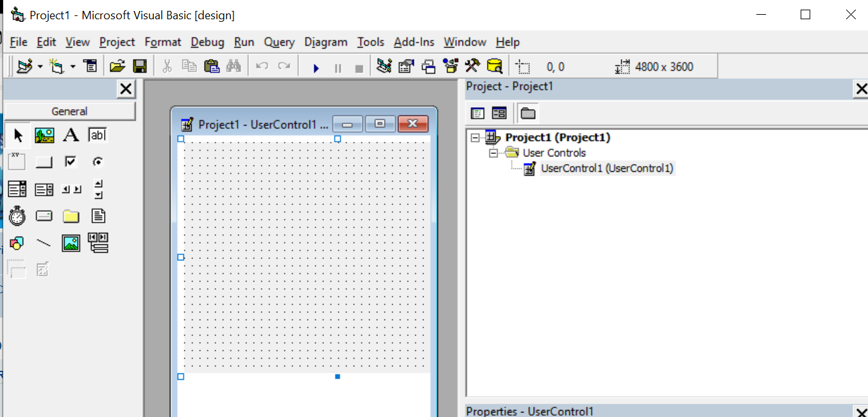Select the Label control tool
Image resolution: width=868 pixels, height=417 pixels.
(71, 135)
